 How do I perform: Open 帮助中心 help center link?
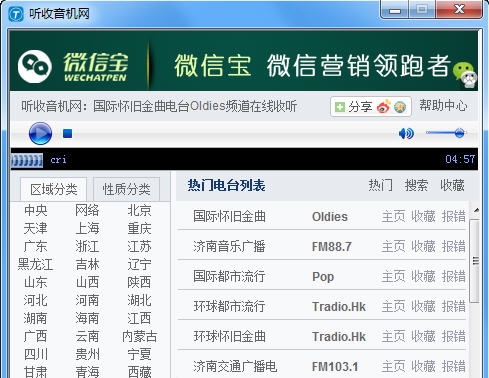pos(443,106)
